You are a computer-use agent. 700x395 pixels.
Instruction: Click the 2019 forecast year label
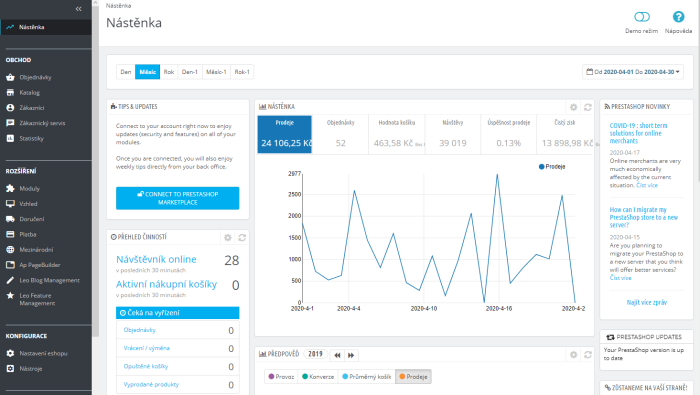315,354
